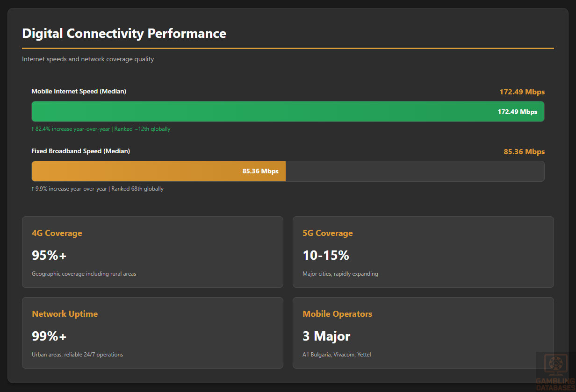This screenshot has height=392, width=576.
Task: Open the 5G Coverage card heading
Action: click(327, 233)
